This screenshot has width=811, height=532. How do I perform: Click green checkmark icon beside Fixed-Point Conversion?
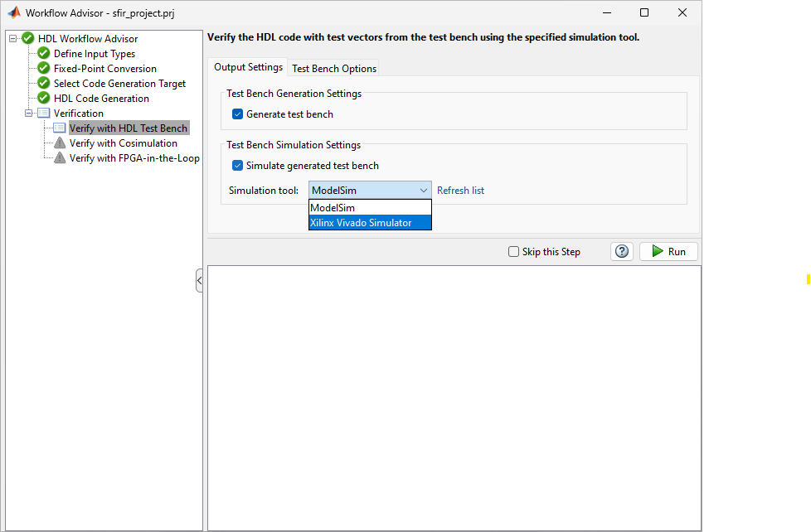[x=44, y=69]
